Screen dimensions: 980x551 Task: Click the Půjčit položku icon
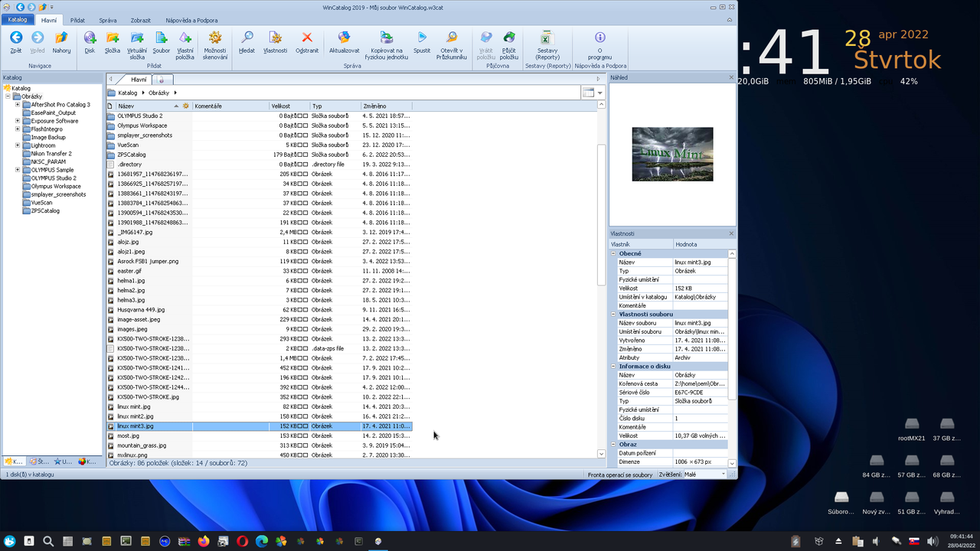509,37
